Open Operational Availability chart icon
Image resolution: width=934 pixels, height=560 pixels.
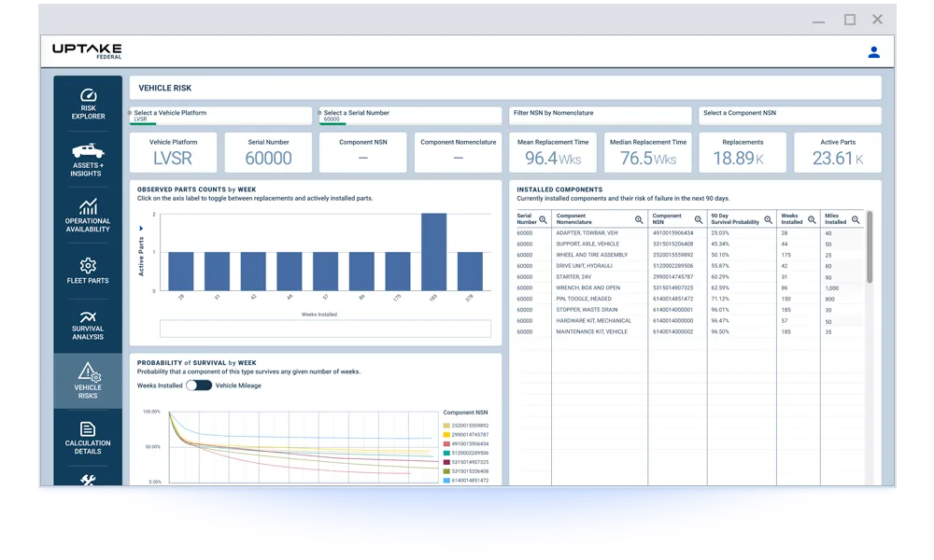88,206
